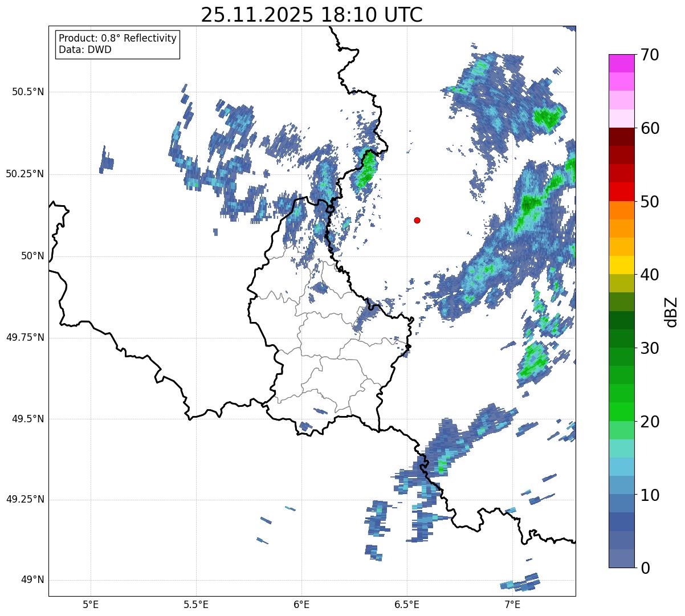The image size is (685, 616).
Task: Click the colorbar tick label 60
Action: (x=649, y=128)
